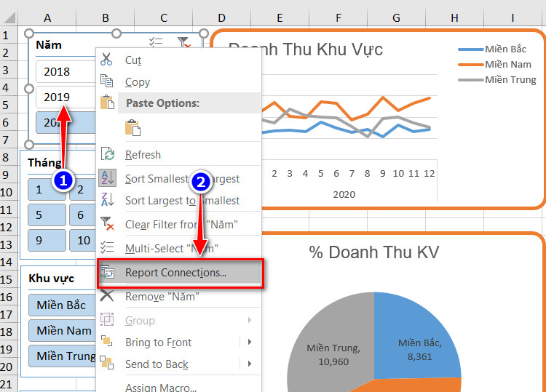Viewport: 546px width, 392px height.
Task: Toggle Multi-Select button on Năm slicer header
Action: click(x=156, y=42)
